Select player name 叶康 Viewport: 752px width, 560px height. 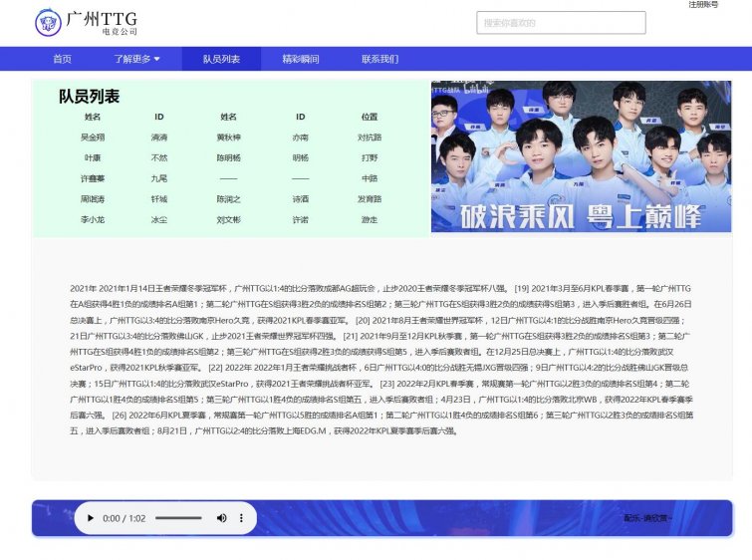click(x=93, y=157)
